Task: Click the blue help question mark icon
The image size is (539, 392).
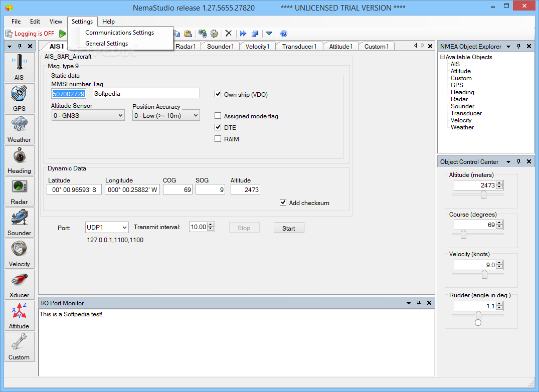Action: (x=284, y=34)
